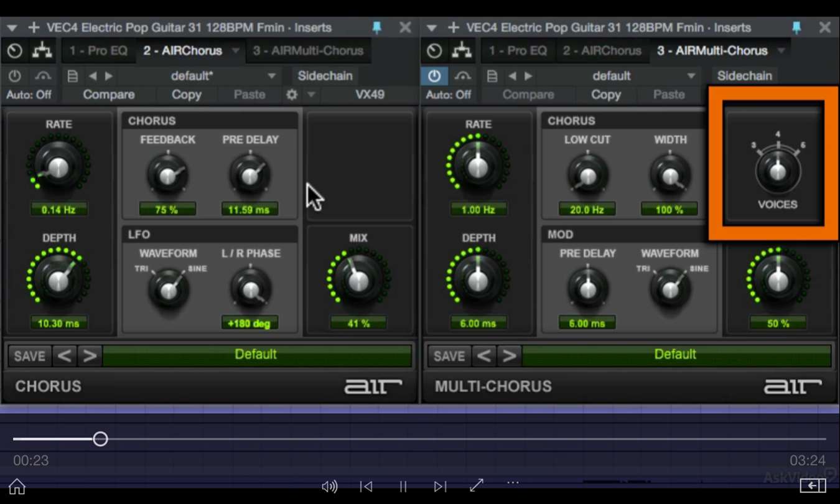Open the dropdown arrow on the active 3 - AIRMulti-Chorus tab
The image size is (840, 504).
782,51
